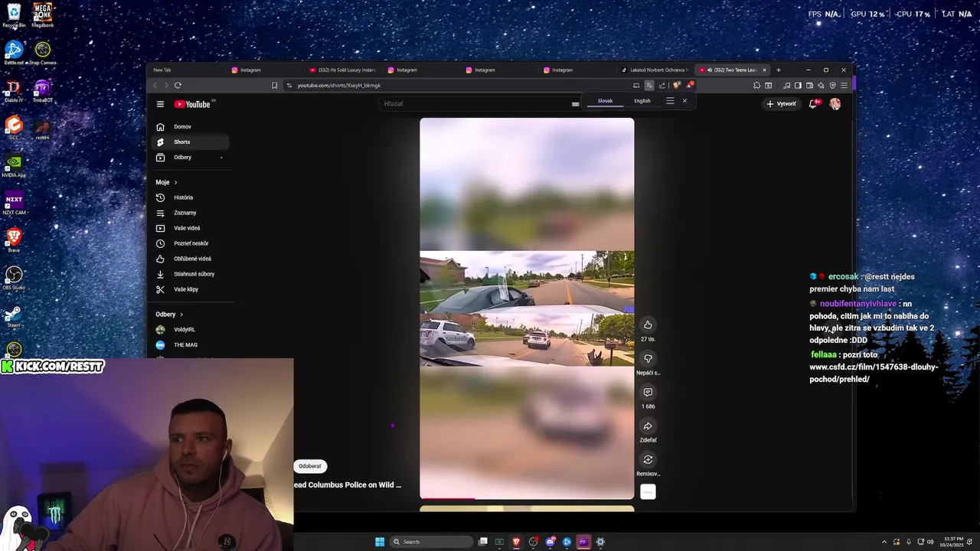Click Windows Start button on taskbar
The width and height of the screenshot is (980, 551).
(x=380, y=542)
